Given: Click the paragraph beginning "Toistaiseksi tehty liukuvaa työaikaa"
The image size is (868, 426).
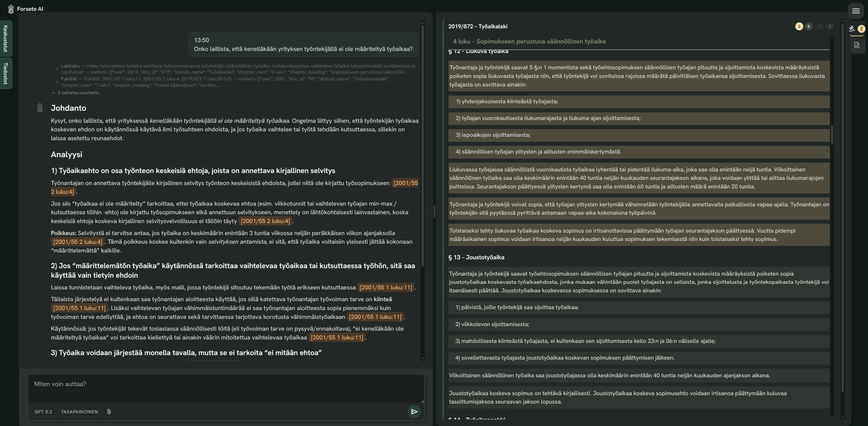Looking at the screenshot, I should tap(639, 235).
